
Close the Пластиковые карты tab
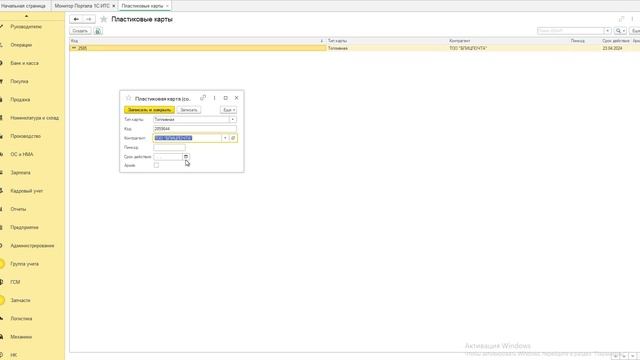pyautogui.click(x=167, y=6)
